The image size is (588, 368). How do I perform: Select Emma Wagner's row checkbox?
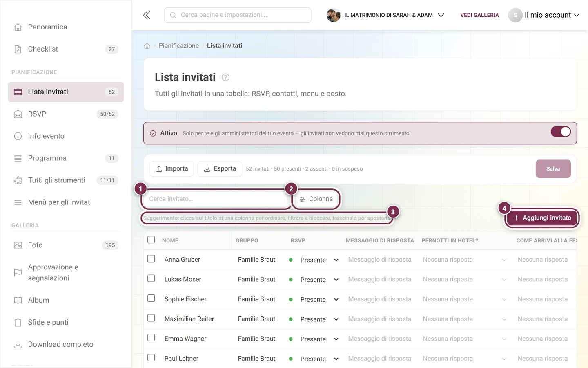click(151, 338)
